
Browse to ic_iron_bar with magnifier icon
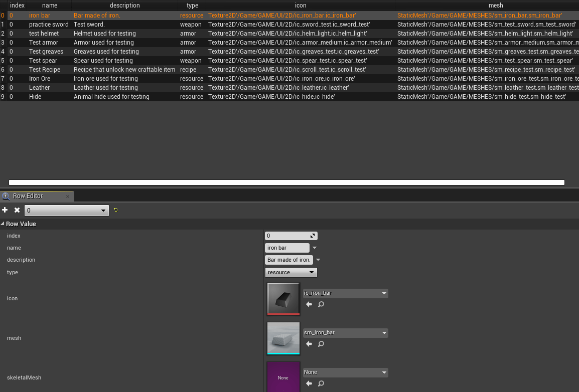[321, 304]
